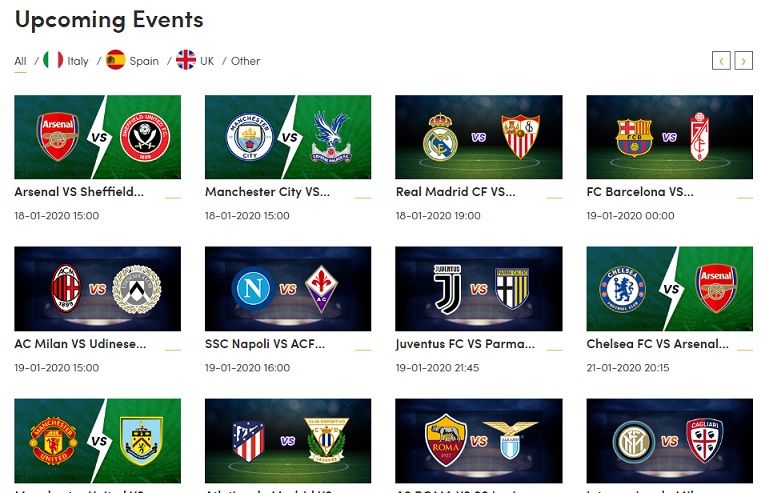Click the Juventus logo
The height and width of the screenshot is (493, 765).
[447, 289]
